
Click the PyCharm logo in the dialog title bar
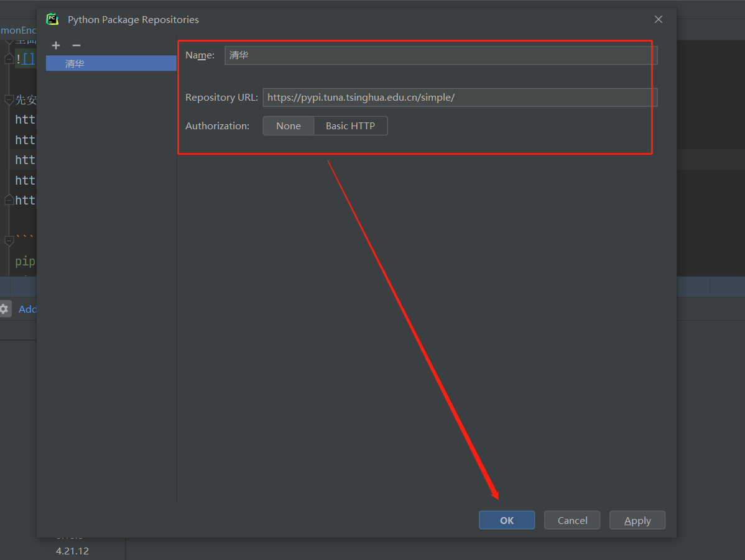52,19
